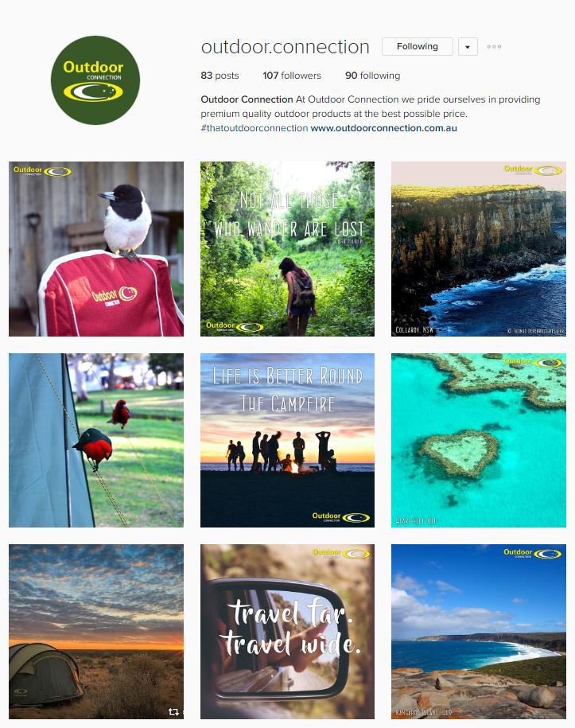Image resolution: width=575 pixels, height=728 pixels.
Task: Open the Heart Reef aerial photo
Action: pos(479,440)
